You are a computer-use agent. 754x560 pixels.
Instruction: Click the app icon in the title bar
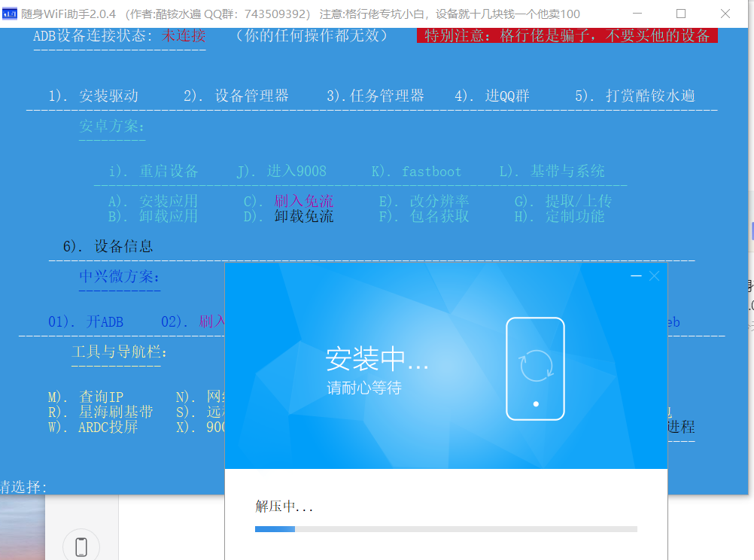pyautogui.click(x=11, y=14)
